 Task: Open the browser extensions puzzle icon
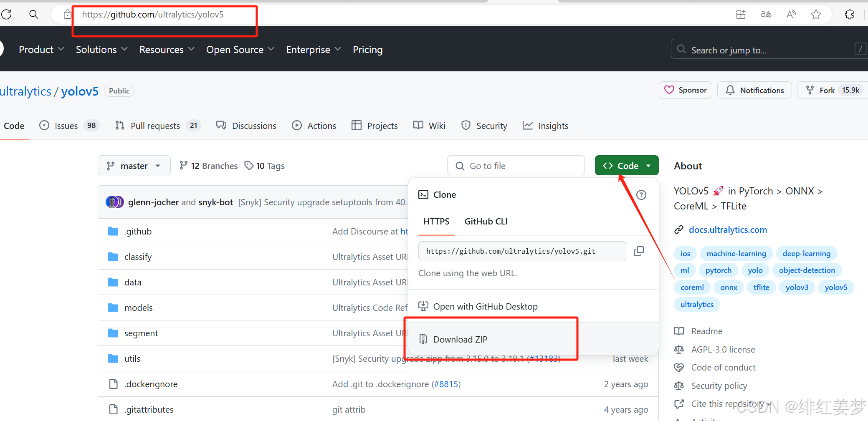click(849, 15)
